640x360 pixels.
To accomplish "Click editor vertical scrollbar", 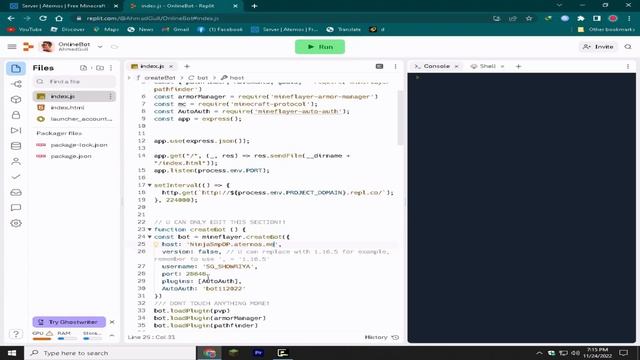I will (x=400, y=118).
